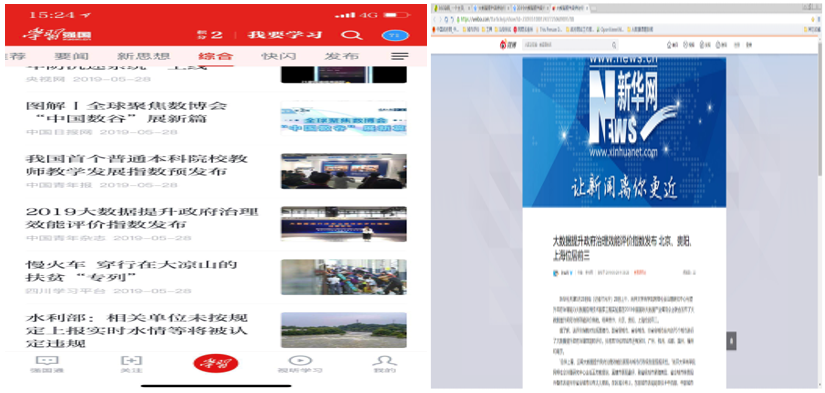825x393 pixels.
Task: Open 视听学习 video icon in bottom bar
Action: [300, 360]
